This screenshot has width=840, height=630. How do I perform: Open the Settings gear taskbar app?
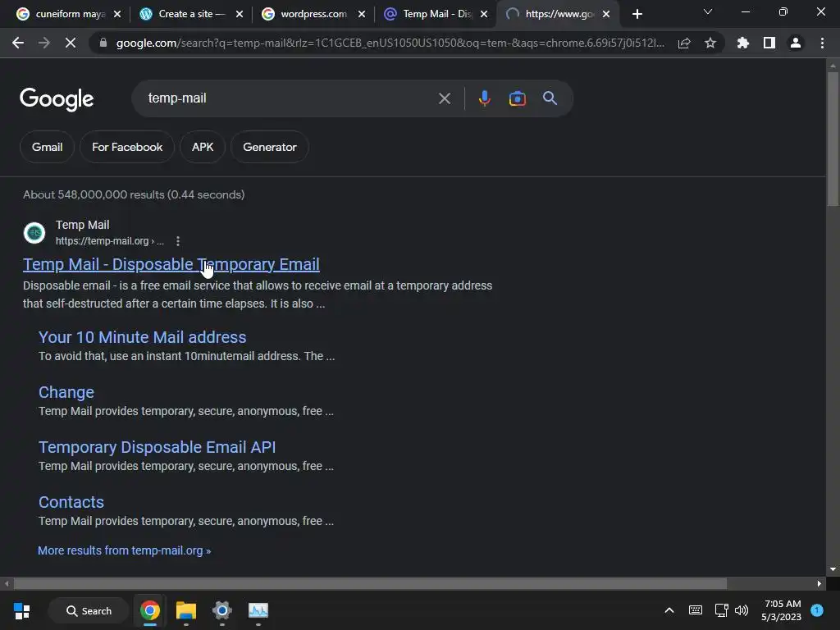tap(221, 610)
